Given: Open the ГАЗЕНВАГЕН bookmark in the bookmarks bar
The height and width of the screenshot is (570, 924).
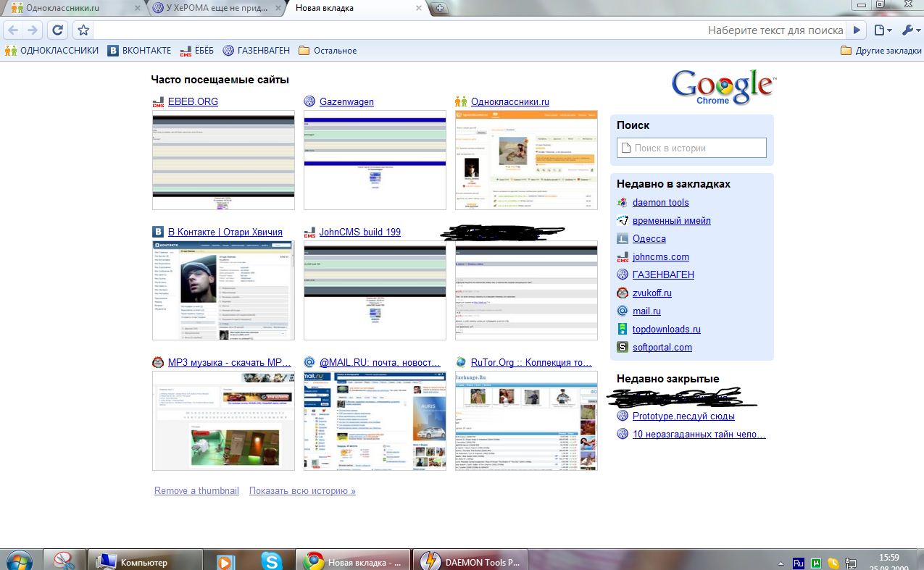Looking at the screenshot, I should tap(257, 51).
